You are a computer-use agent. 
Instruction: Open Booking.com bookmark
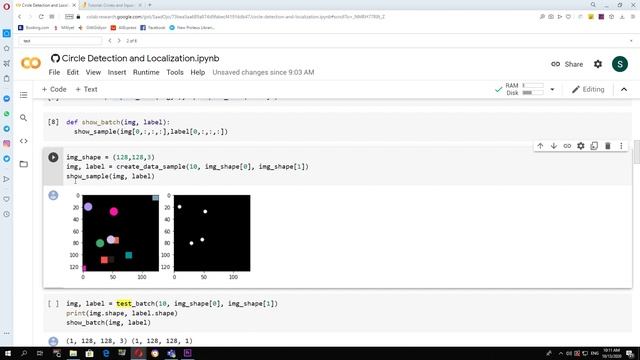pos(33,28)
